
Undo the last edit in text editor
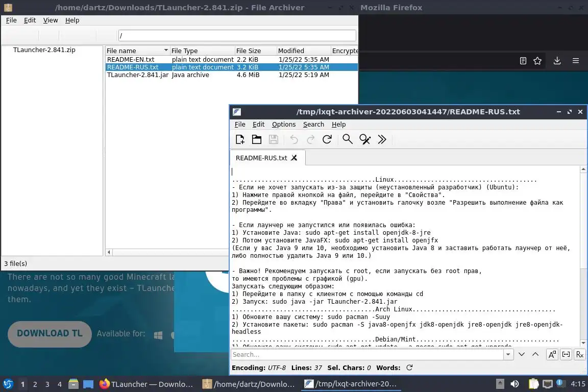[294, 139]
